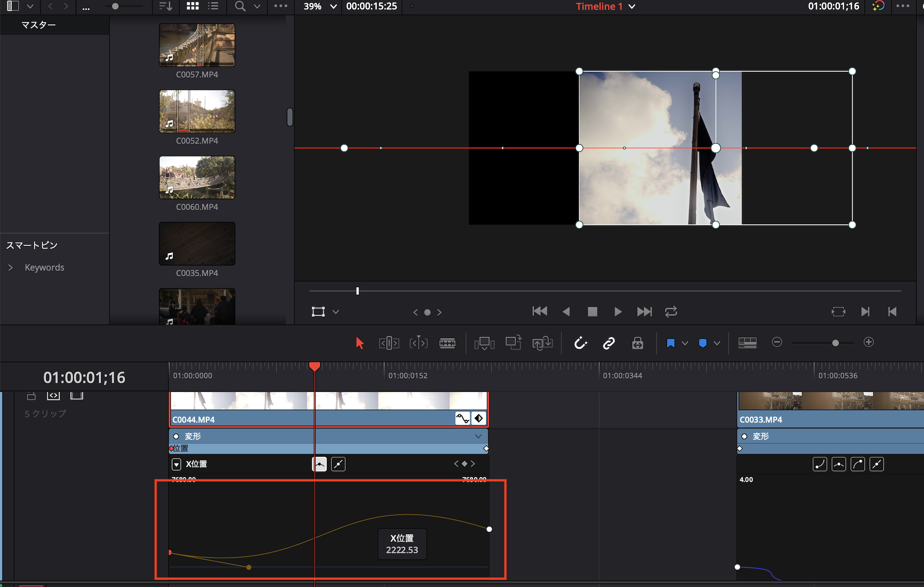Screen dimensions: 924x587
Task: Open curve editor on the C0044.MP4 clip
Action: pyautogui.click(x=462, y=418)
